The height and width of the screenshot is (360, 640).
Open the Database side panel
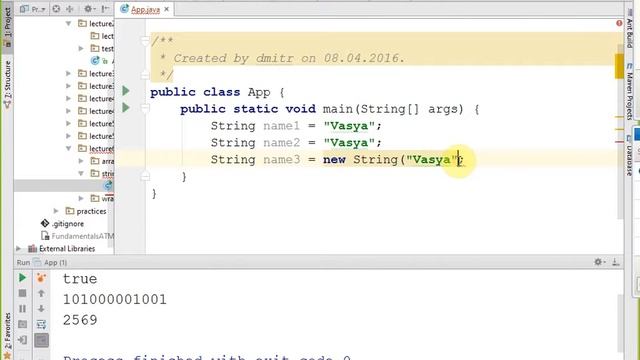[x=629, y=156]
